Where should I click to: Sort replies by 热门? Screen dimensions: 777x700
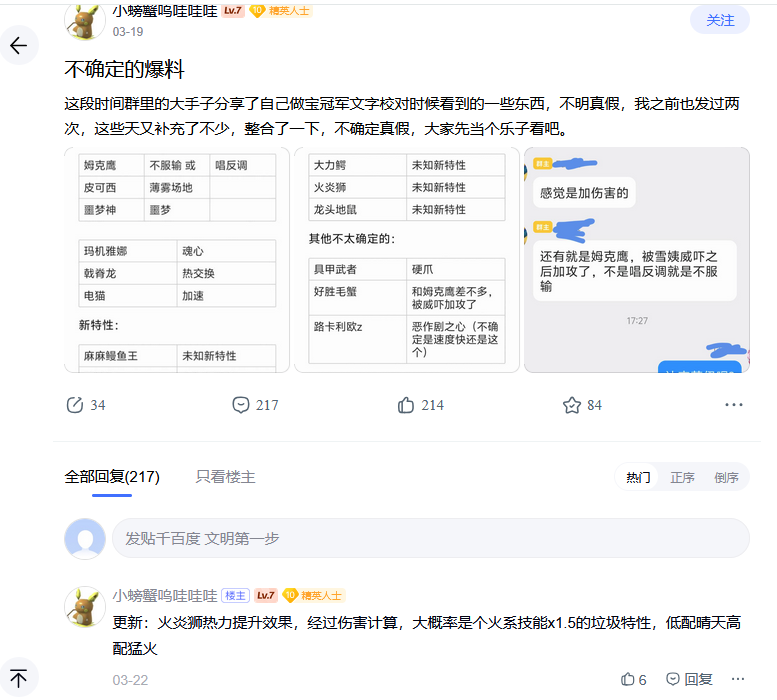(x=638, y=477)
